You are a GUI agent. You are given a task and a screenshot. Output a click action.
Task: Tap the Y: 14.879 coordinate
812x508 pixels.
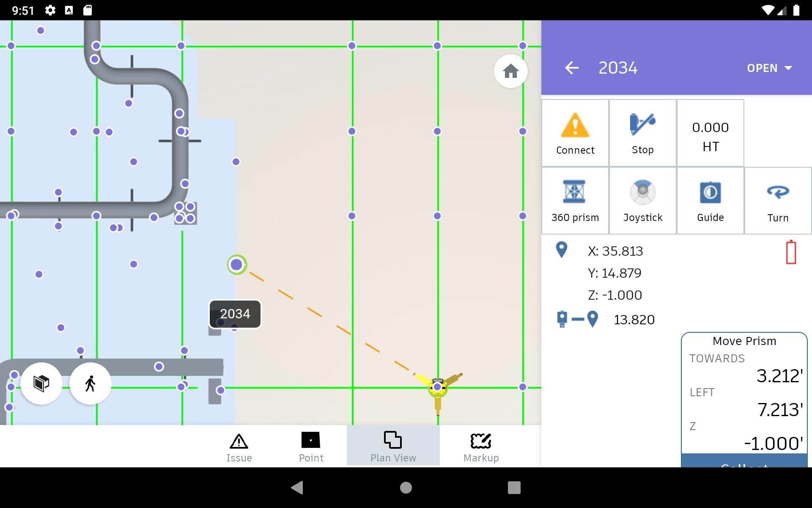[614, 273]
